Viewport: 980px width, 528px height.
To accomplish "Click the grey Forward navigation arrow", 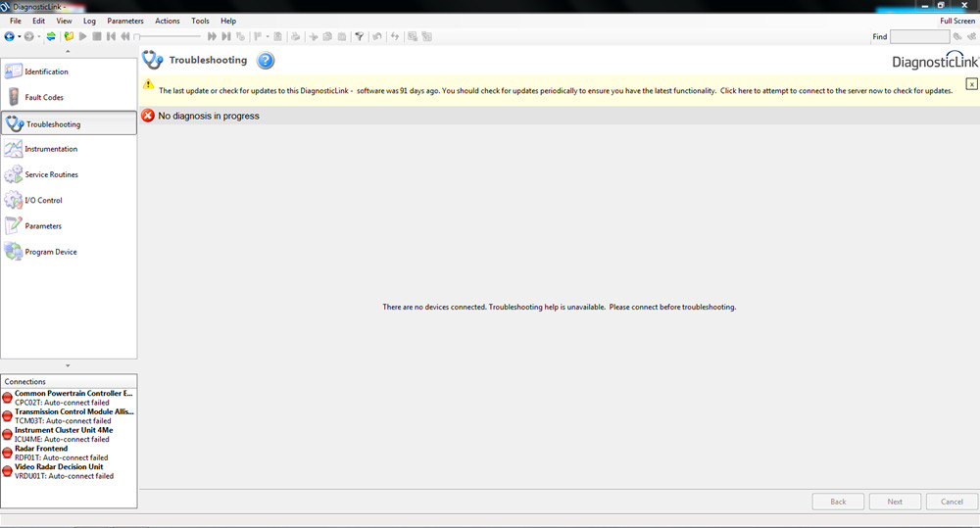I will click(28, 37).
